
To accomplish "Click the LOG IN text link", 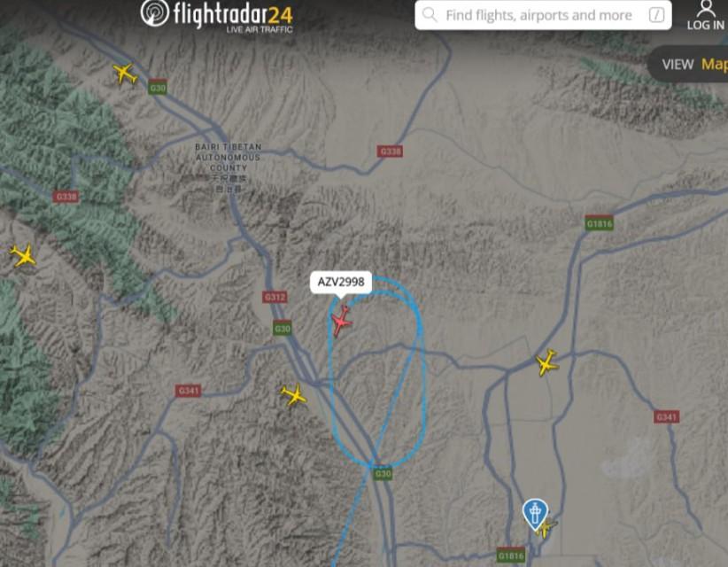I will (x=705, y=25).
